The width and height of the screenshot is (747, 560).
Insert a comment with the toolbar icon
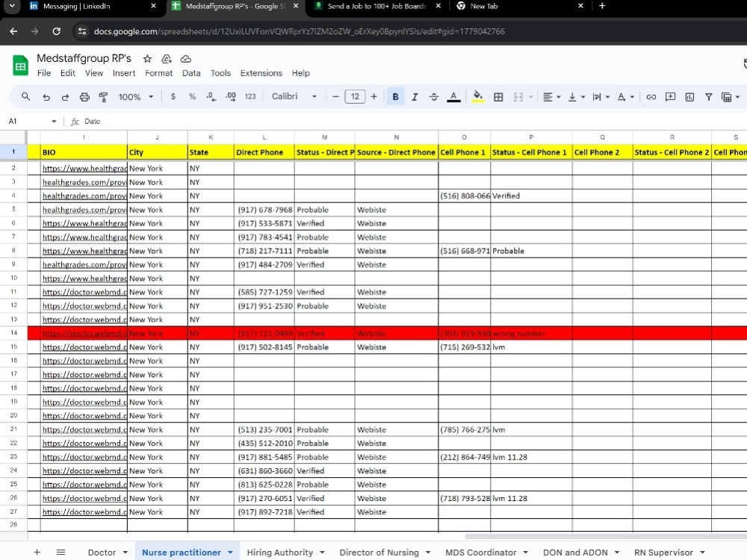tap(670, 96)
